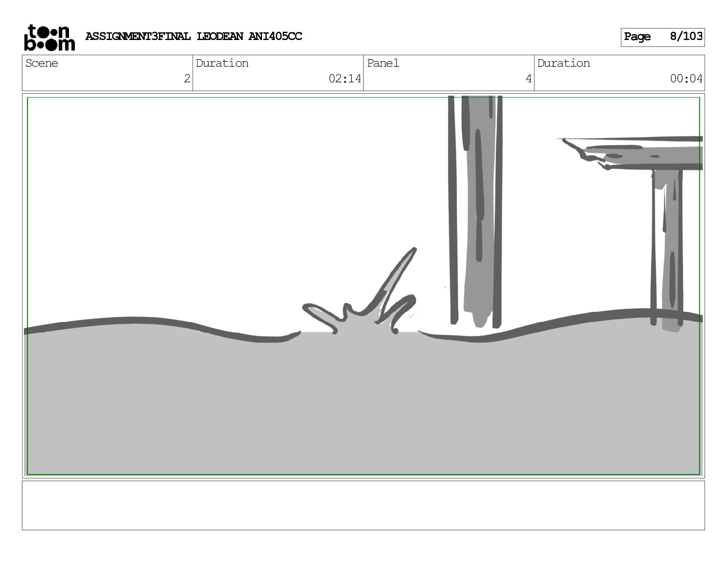
Task: Select the title text ASSIGNMENT3FINAL LEODEAN ANI405CC
Action: [193, 36]
